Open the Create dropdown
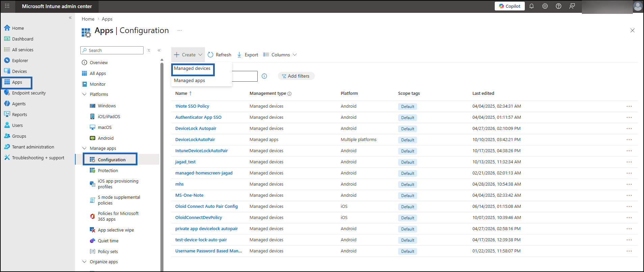644x272 pixels. [x=188, y=55]
